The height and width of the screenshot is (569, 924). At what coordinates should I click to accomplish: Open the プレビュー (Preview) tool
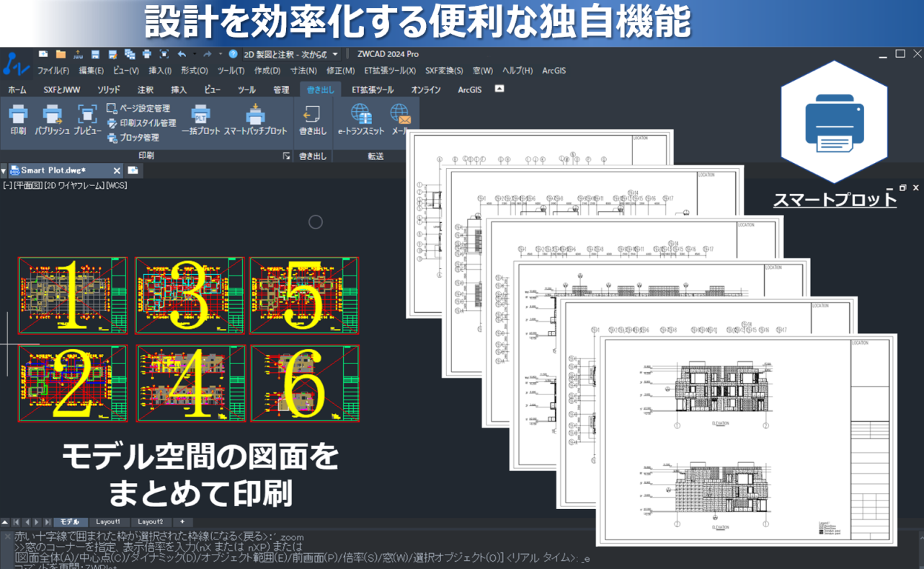pos(87,120)
